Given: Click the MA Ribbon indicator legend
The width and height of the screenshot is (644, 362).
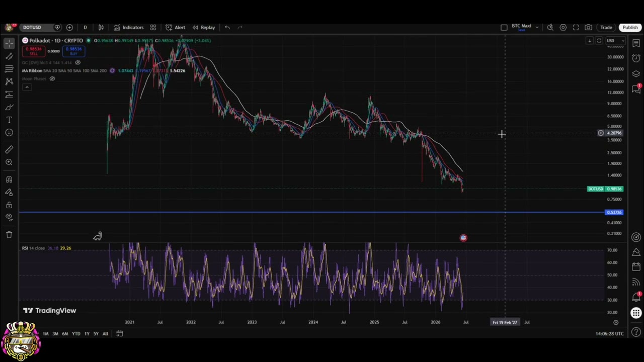Looking at the screenshot, I should (x=64, y=70).
